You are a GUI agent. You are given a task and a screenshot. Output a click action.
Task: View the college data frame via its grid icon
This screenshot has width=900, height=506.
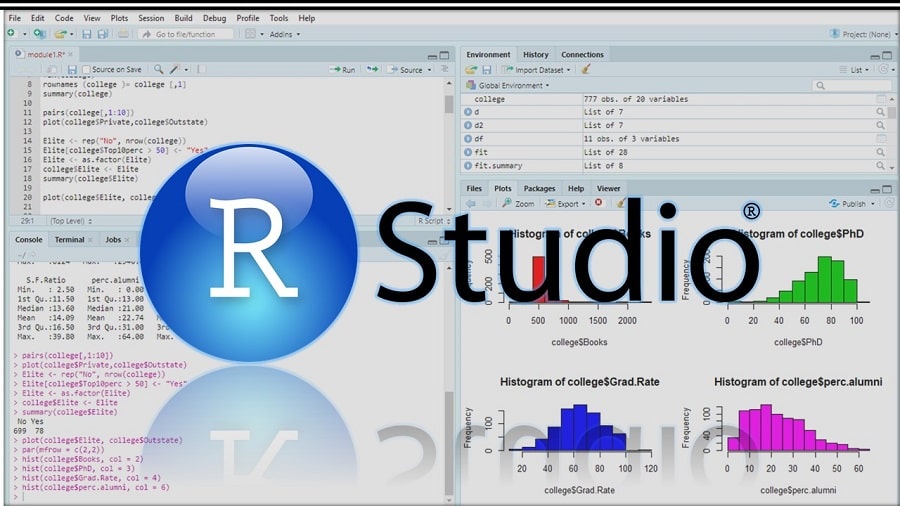[x=881, y=99]
